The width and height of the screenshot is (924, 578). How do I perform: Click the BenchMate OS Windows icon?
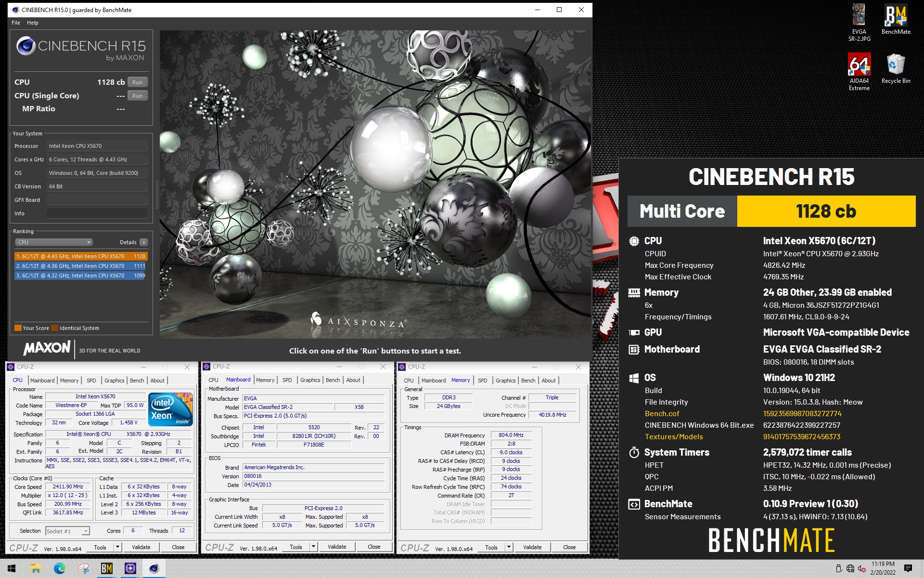click(634, 378)
